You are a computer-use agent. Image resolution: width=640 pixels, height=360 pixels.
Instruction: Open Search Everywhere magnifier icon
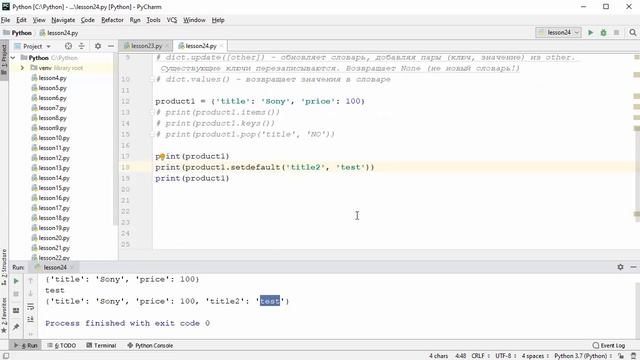pos(633,32)
